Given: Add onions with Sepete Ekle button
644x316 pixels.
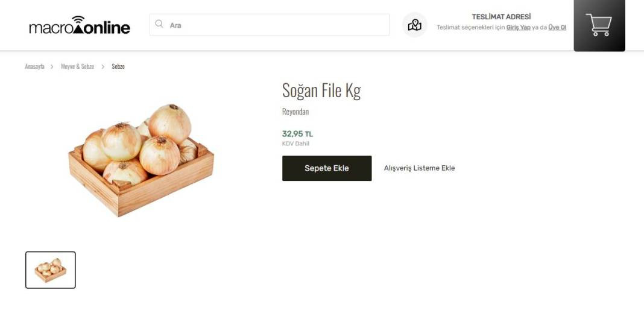Looking at the screenshot, I should (326, 168).
